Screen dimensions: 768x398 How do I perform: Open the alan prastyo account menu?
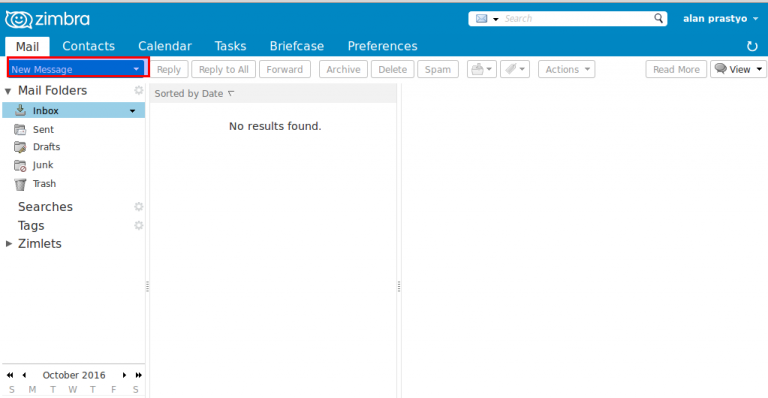coord(720,19)
